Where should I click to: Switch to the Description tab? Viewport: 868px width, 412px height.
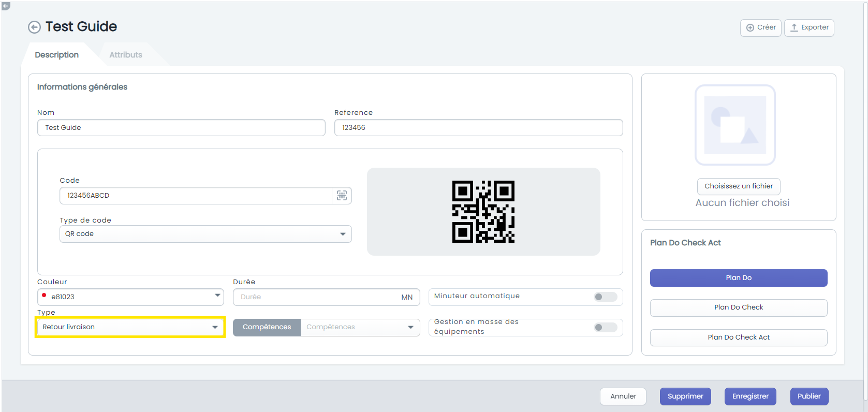pyautogui.click(x=57, y=55)
